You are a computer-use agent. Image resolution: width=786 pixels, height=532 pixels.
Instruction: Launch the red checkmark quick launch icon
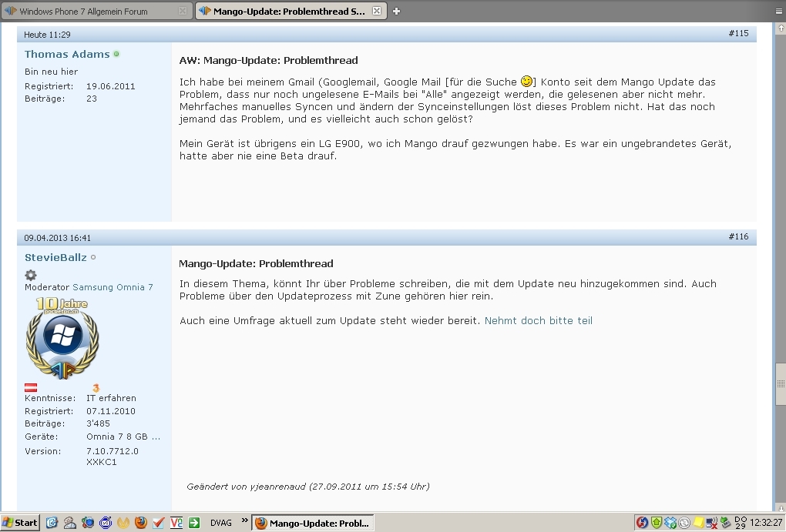point(159,523)
